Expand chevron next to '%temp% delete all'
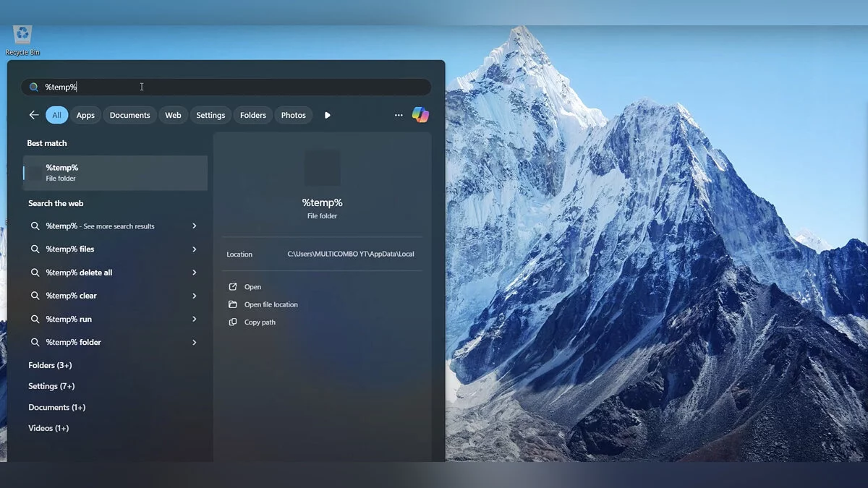 pyautogui.click(x=195, y=273)
